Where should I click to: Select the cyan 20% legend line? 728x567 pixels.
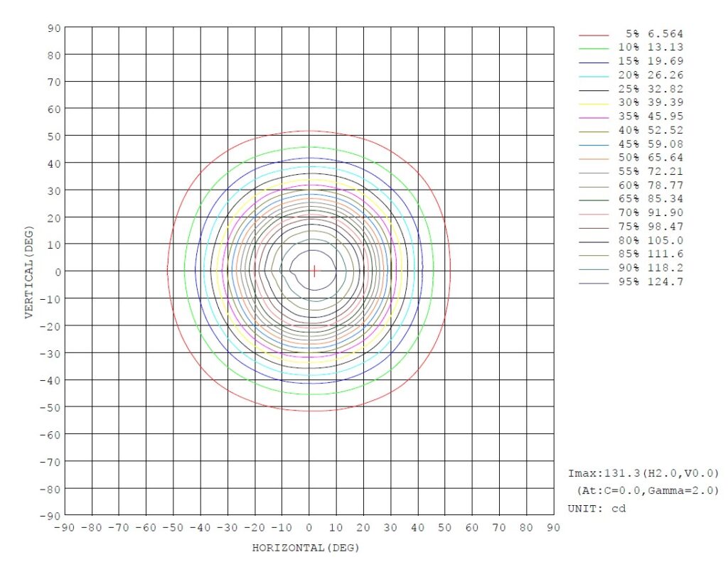pyautogui.click(x=594, y=75)
